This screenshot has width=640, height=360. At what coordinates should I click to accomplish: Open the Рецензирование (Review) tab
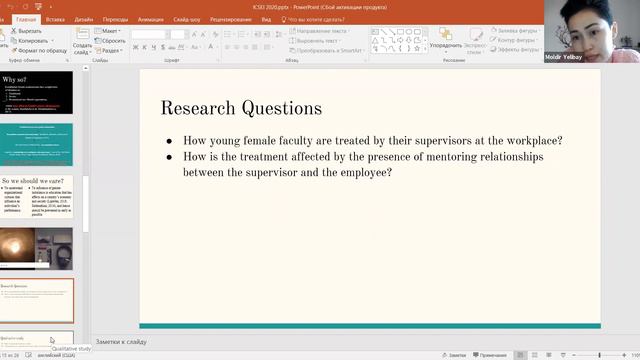(231, 19)
